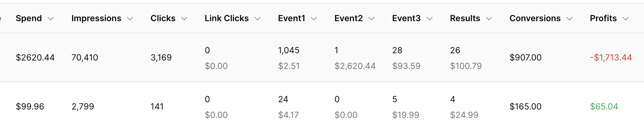Click the $2620.44 spend cell
Image resolution: width=644 pixels, height=127 pixels.
pos(35,57)
